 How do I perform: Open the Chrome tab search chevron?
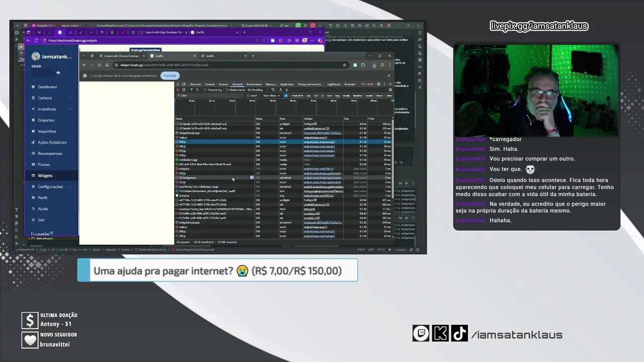(x=84, y=56)
